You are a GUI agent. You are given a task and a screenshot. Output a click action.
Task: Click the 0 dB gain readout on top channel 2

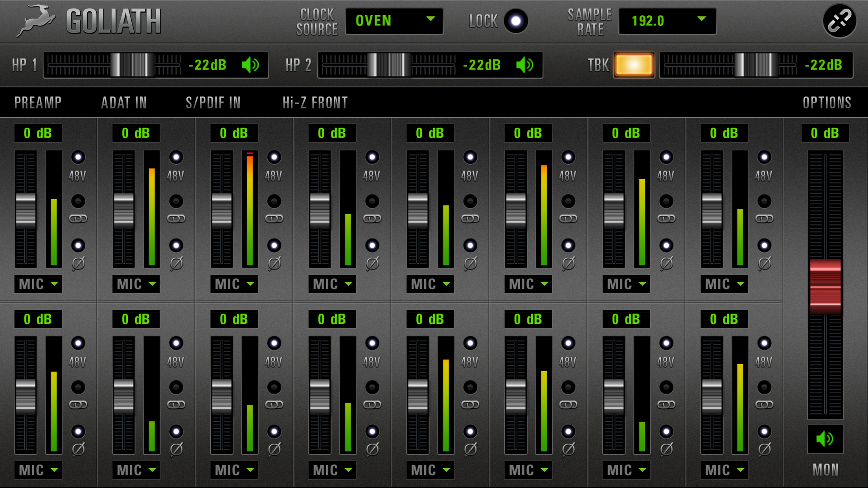(136, 133)
